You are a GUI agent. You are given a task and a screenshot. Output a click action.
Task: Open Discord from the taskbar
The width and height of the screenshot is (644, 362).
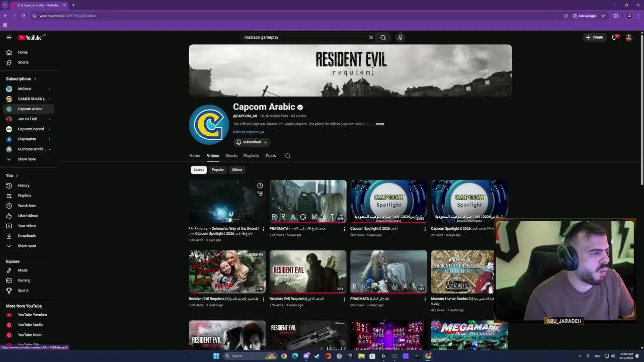point(306,356)
